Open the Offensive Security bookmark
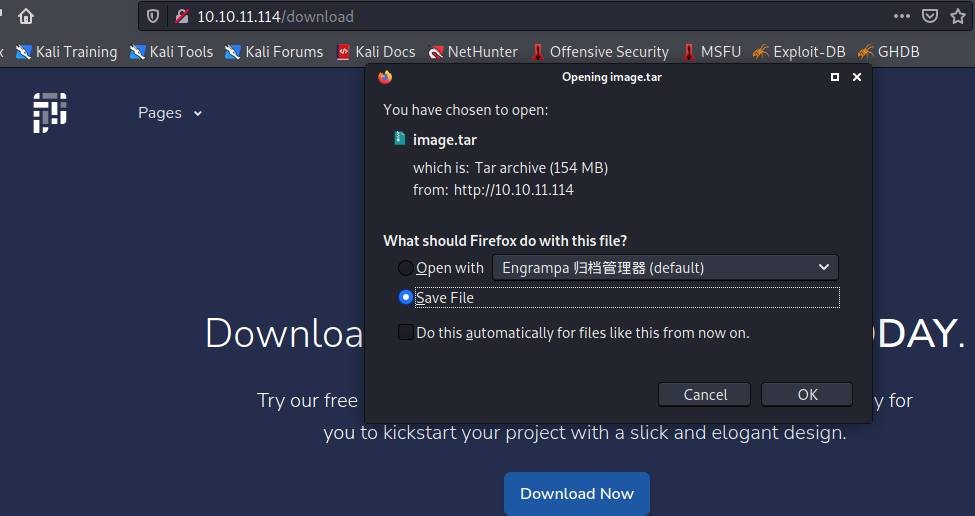The image size is (975, 516). click(x=599, y=52)
